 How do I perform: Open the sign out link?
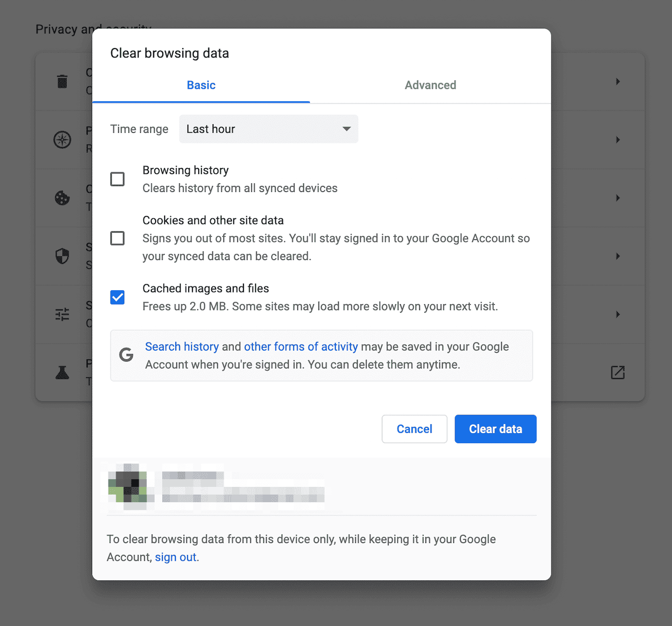click(176, 557)
